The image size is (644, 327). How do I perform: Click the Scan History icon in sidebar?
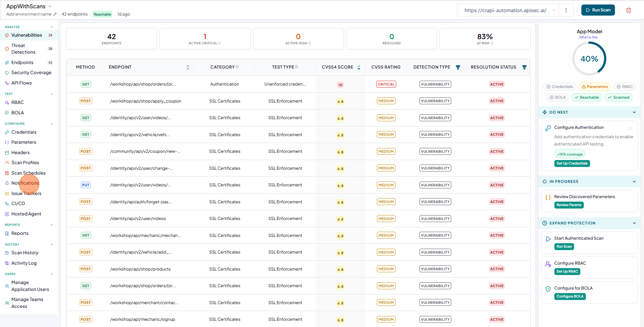pyautogui.click(x=7, y=253)
